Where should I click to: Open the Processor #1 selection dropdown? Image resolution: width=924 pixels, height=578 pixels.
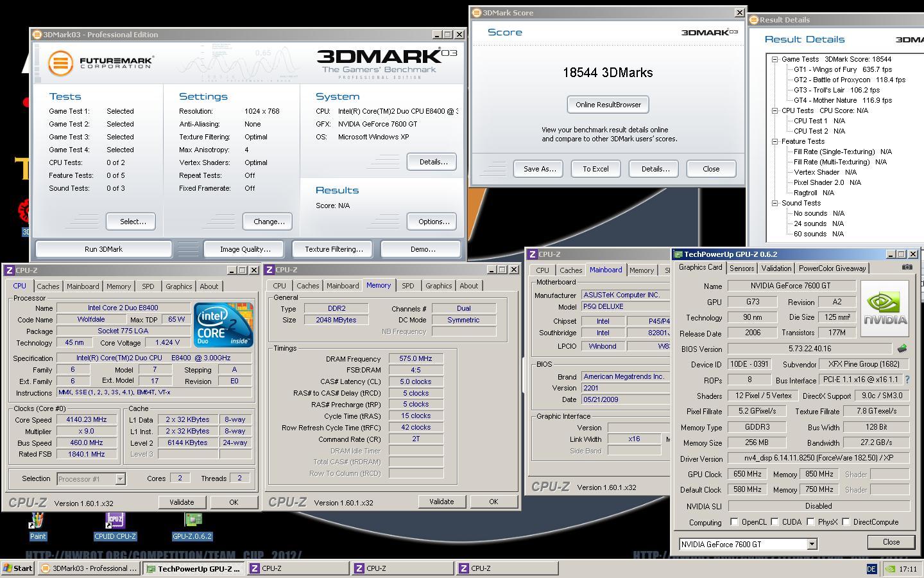coord(120,479)
